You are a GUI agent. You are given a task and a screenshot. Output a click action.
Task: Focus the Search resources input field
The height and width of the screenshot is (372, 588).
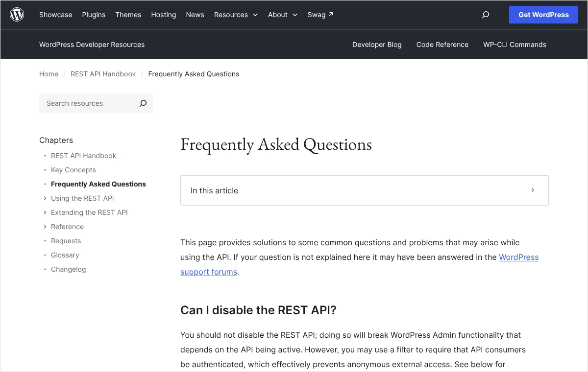89,103
